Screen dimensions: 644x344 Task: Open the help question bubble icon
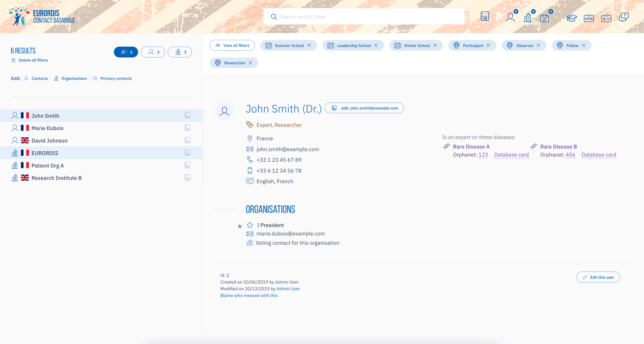click(624, 17)
